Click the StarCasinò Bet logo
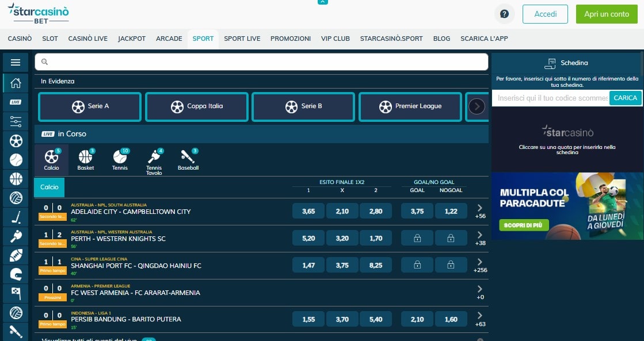 (39, 14)
